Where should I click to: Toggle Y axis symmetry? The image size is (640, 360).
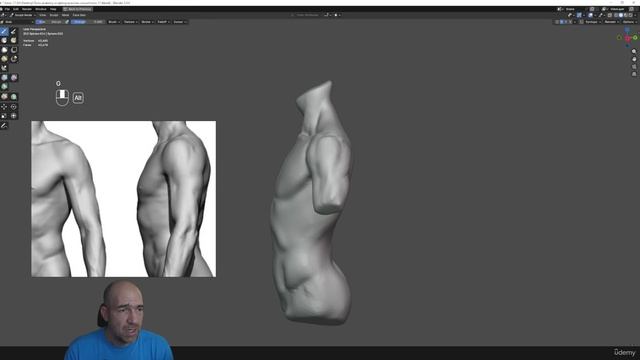pyautogui.click(x=566, y=22)
